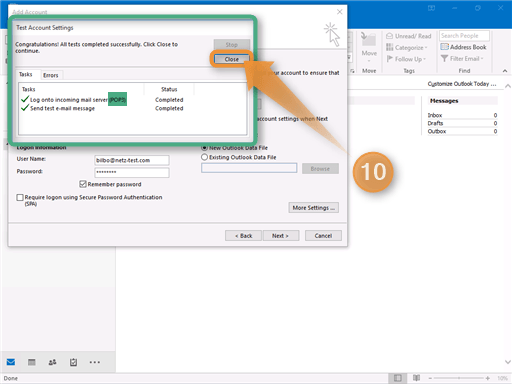Close the Add Account dialog with X

click(x=339, y=12)
